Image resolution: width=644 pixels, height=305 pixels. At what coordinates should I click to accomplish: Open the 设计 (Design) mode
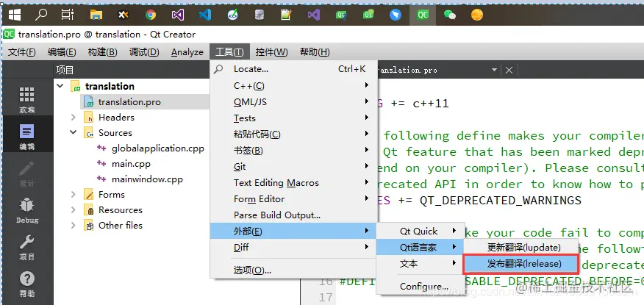click(26, 174)
